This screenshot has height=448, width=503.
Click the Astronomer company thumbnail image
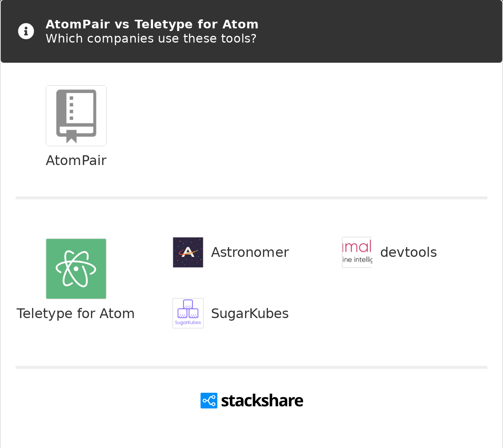coord(188,252)
